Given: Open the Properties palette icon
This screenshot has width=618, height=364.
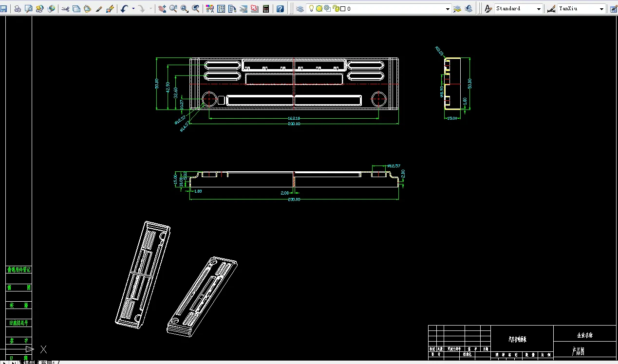Looking at the screenshot, I should pyautogui.click(x=210, y=9).
